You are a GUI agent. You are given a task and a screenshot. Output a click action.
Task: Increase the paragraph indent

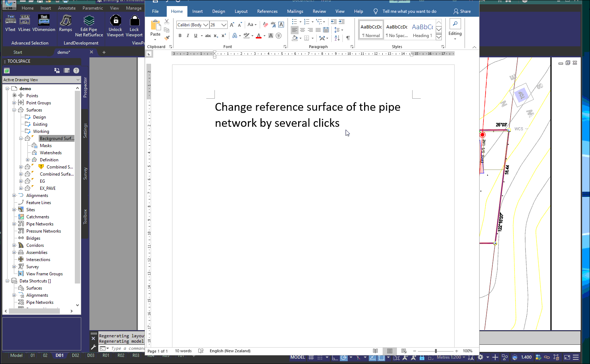tap(342, 22)
